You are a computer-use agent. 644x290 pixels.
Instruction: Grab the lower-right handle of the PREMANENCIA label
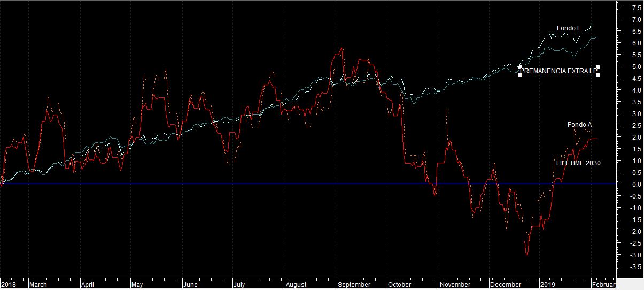tap(598, 75)
